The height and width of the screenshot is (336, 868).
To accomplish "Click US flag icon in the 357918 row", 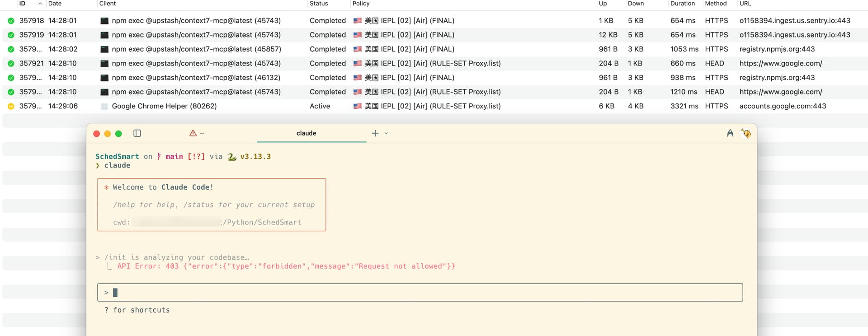I will (x=357, y=21).
